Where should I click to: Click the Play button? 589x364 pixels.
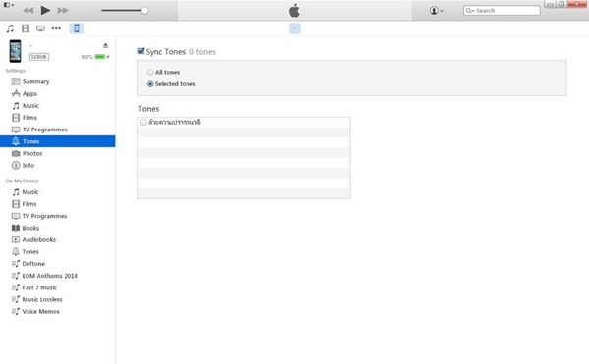(45, 10)
